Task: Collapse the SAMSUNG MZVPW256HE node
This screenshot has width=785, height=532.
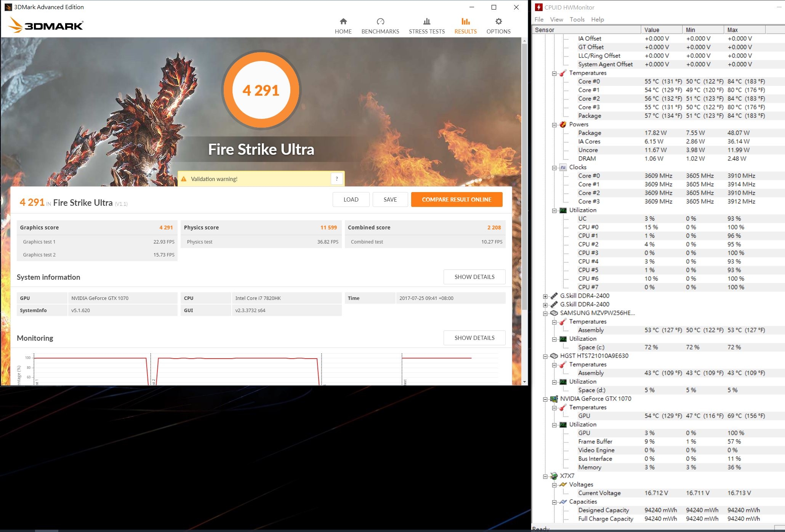Action: coord(545,313)
